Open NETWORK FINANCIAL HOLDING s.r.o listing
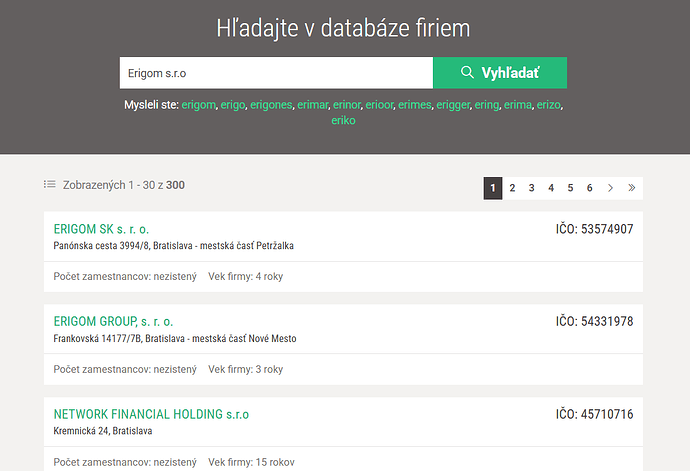This screenshot has height=471, width=690. point(151,414)
